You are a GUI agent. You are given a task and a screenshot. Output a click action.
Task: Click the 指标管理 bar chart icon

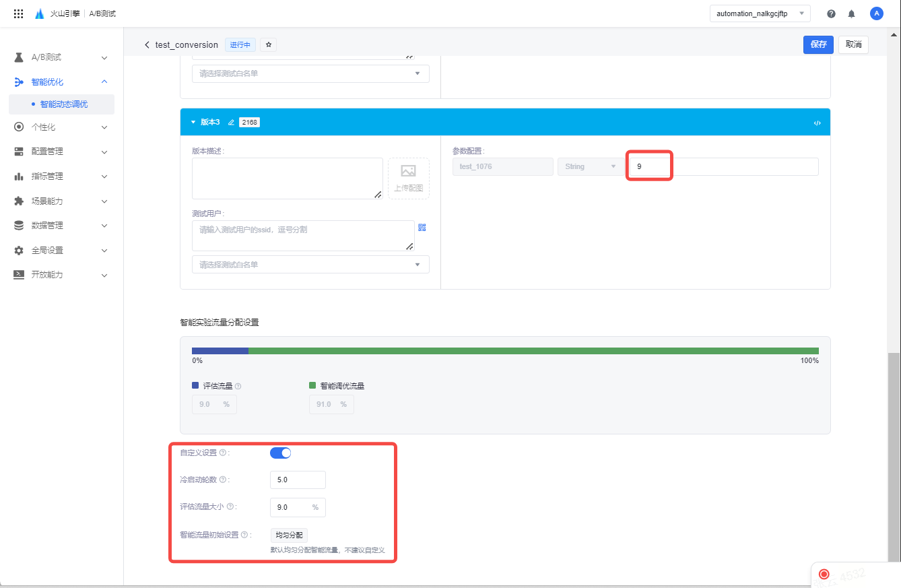coord(19,176)
